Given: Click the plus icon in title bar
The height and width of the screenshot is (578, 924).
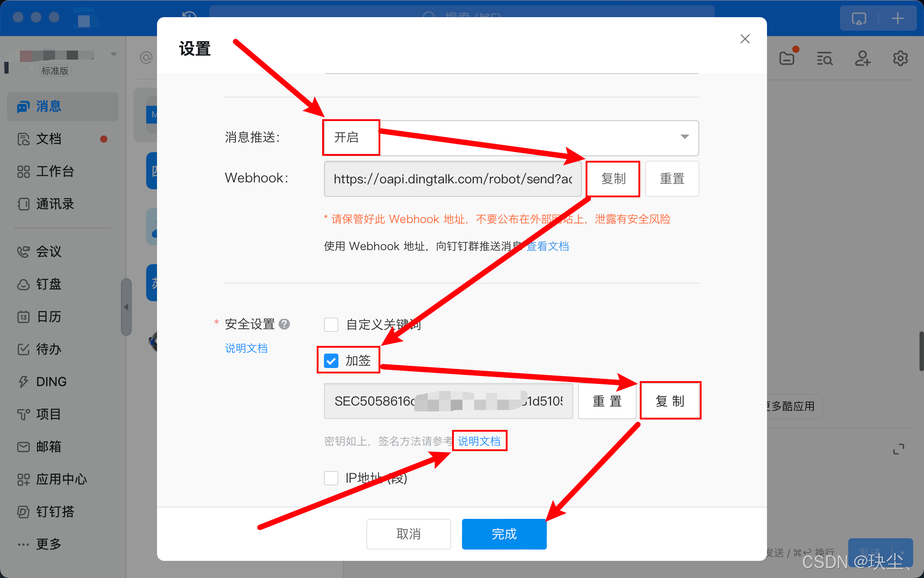Looking at the screenshot, I should pos(898,19).
